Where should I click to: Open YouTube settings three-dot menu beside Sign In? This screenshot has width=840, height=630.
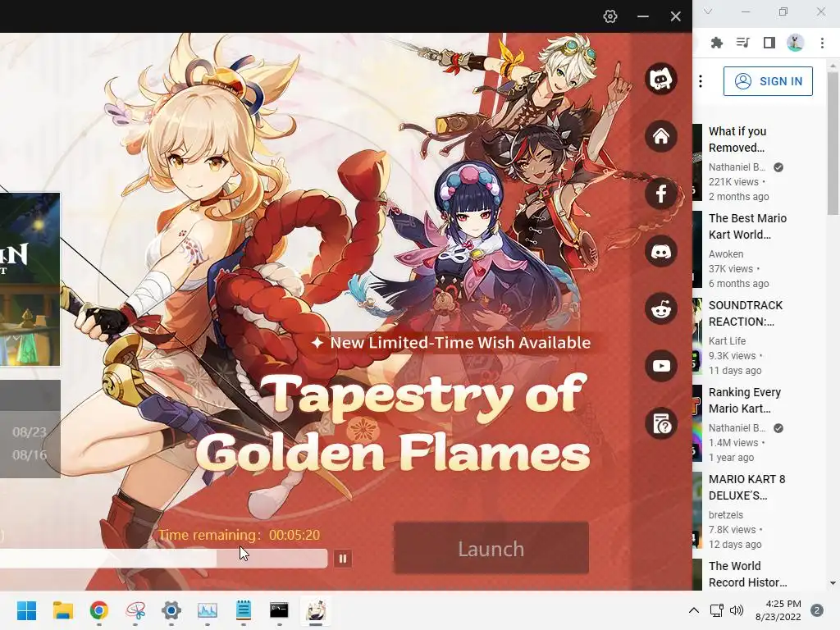(701, 81)
